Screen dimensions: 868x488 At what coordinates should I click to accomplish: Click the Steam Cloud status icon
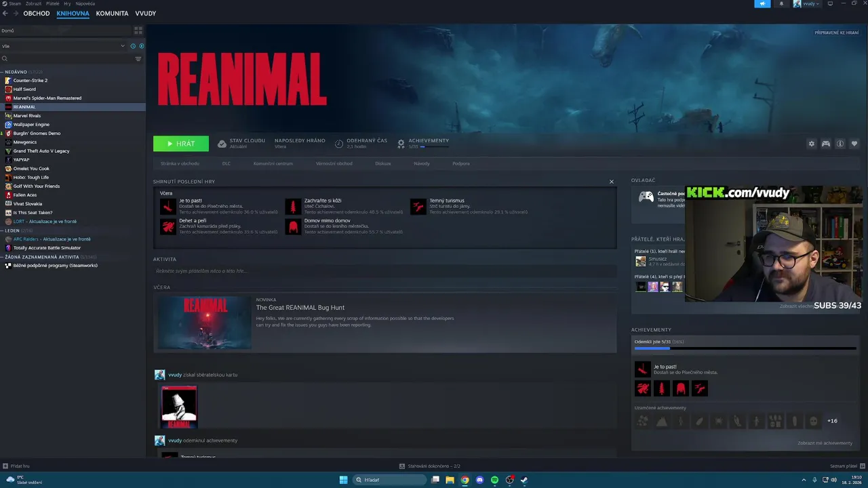point(222,144)
